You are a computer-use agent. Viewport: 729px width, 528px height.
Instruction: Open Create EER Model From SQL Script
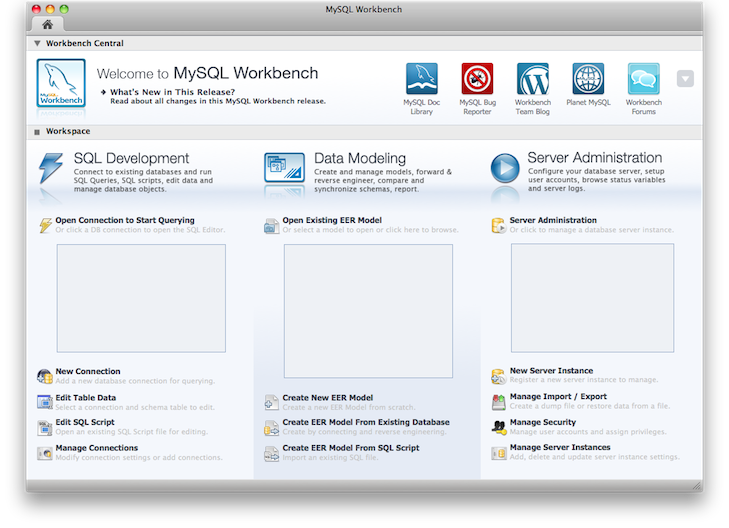pyautogui.click(x=350, y=448)
